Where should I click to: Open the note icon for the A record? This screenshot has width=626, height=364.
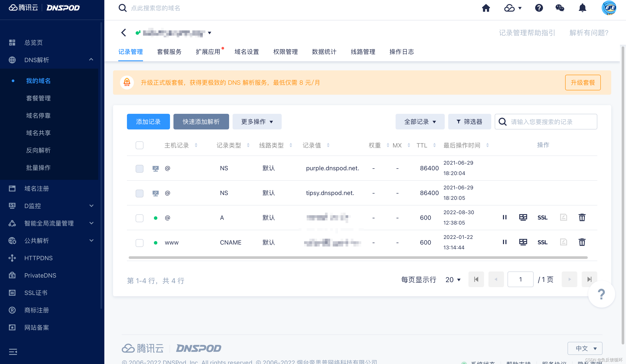point(563,217)
